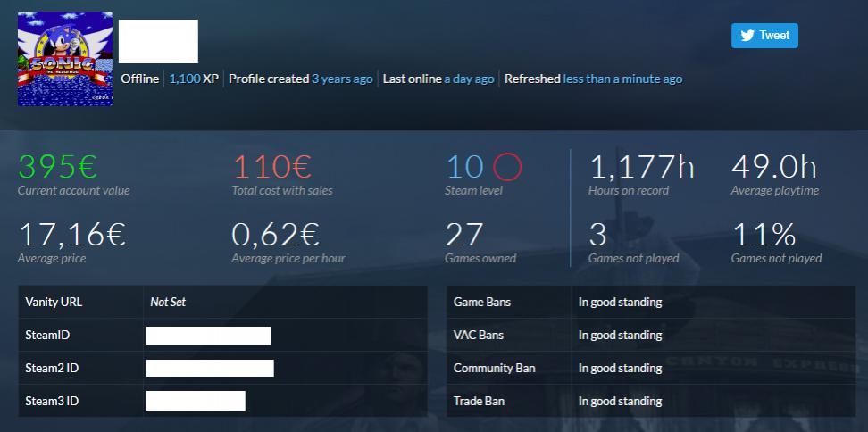This screenshot has width=868, height=432.
Task: Click the SteamID row label
Action: coord(47,336)
